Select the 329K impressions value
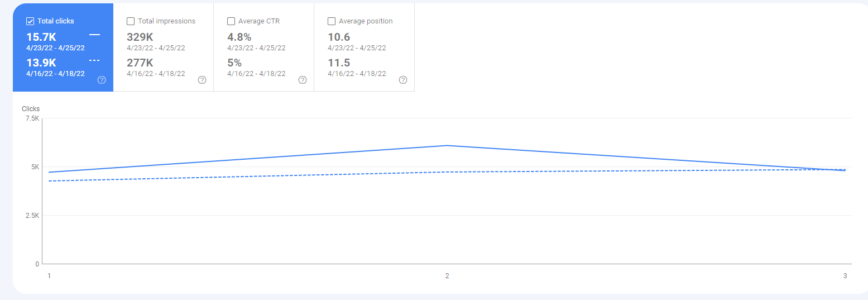Image resolution: width=868 pixels, height=300 pixels. 140,37
